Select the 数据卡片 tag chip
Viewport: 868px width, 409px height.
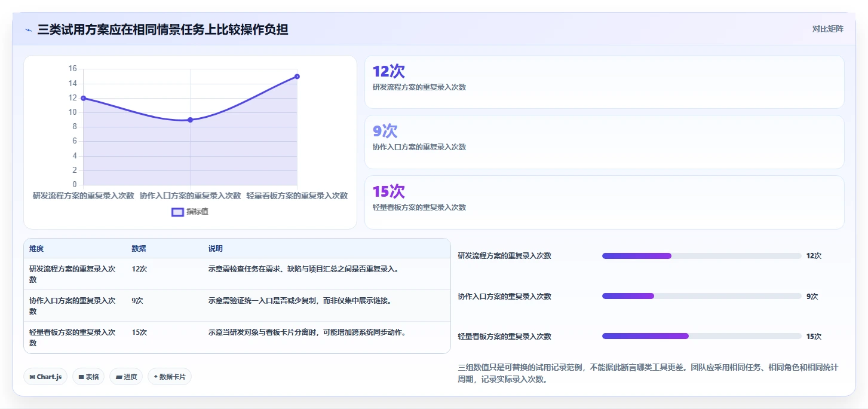[x=170, y=377]
